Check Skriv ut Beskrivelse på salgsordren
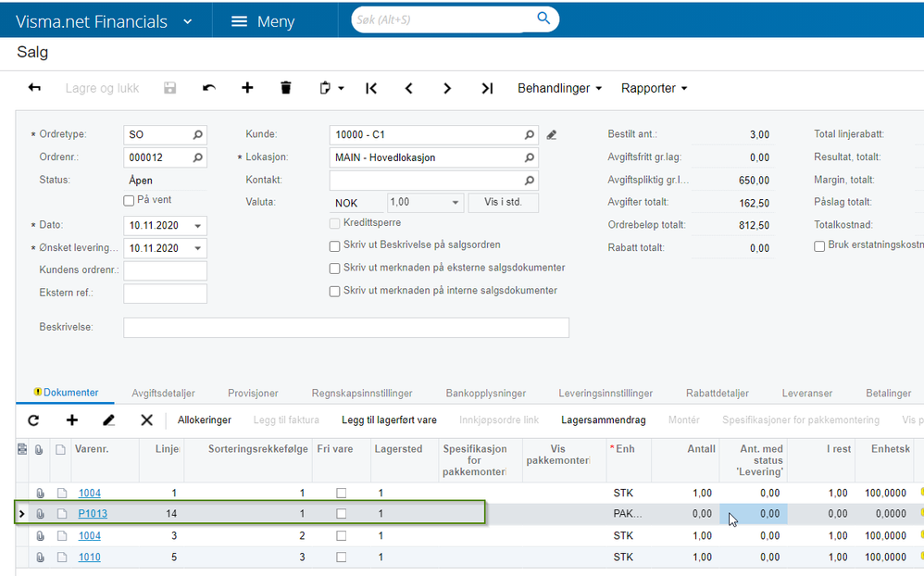The height and width of the screenshot is (576, 924). point(335,245)
